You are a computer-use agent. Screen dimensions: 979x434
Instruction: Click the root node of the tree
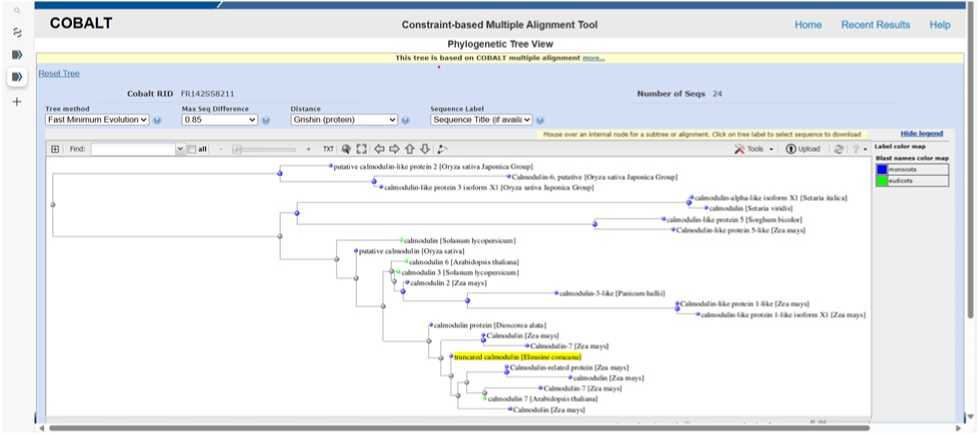pyautogui.click(x=52, y=205)
